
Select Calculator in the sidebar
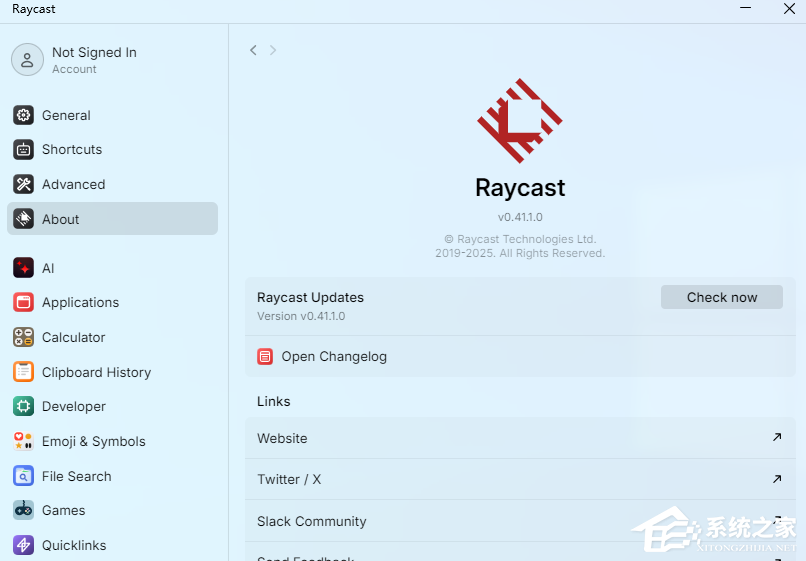tap(112, 337)
